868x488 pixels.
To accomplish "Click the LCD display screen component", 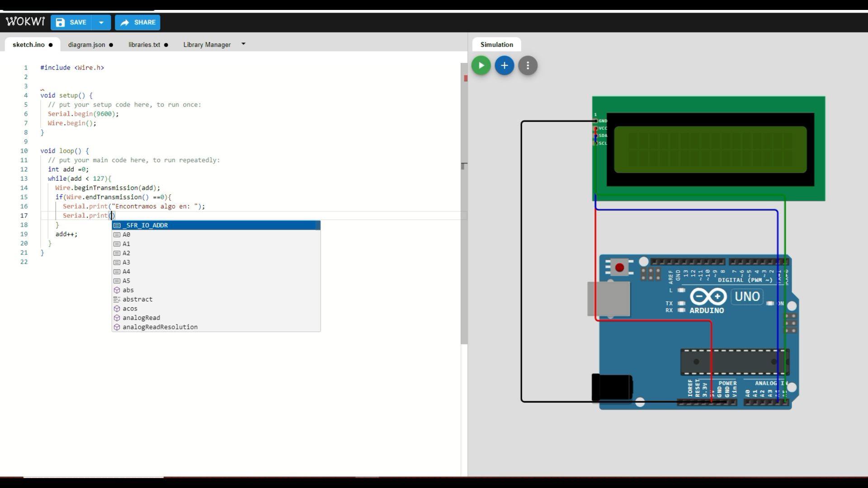I will pos(710,150).
